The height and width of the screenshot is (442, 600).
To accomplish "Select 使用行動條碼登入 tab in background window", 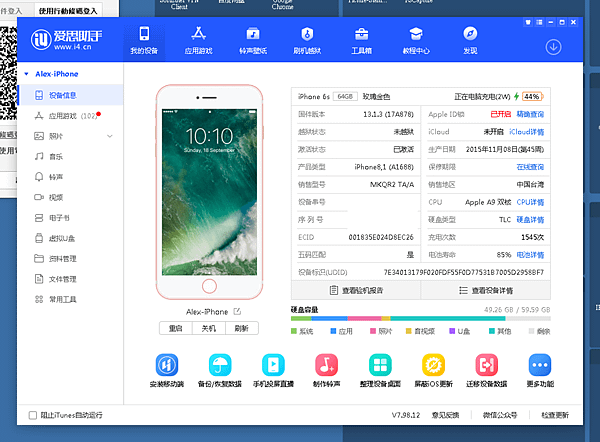I will pyautogui.click(x=68, y=11).
